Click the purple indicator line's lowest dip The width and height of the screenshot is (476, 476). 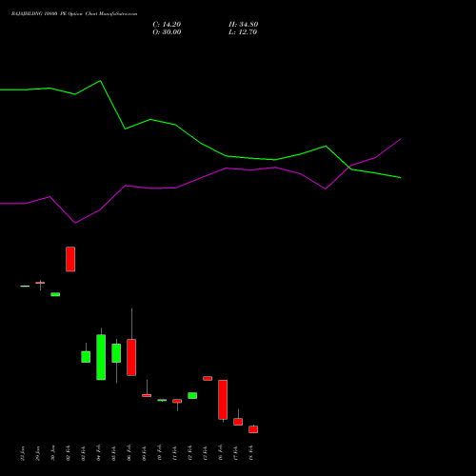(75, 223)
